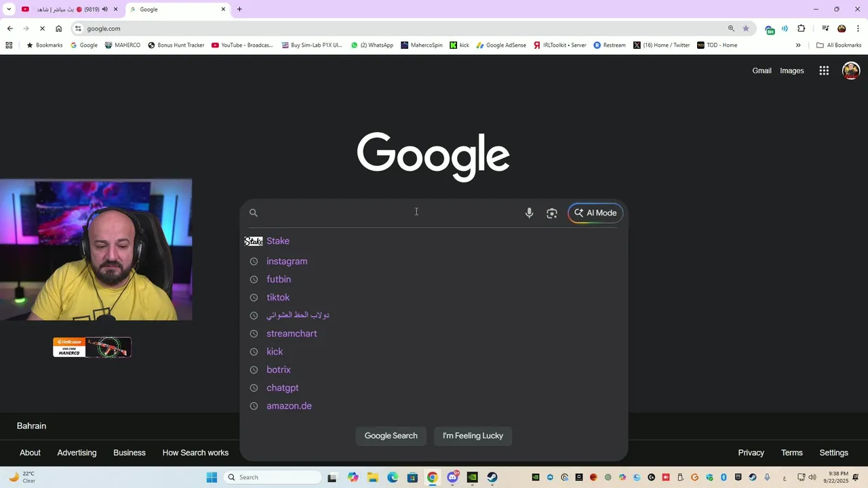868x488 pixels.
Task: Select the chatgpt suggestion
Action: tap(434, 388)
